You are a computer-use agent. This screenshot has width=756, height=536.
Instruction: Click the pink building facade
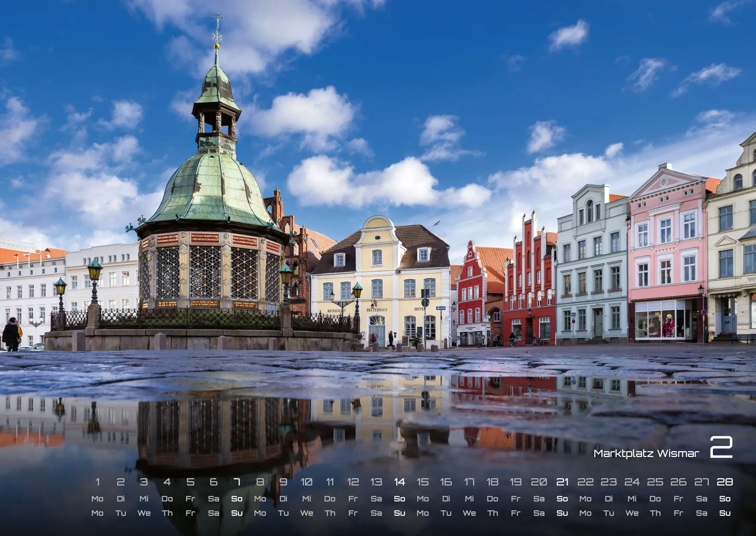click(x=668, y=253)
